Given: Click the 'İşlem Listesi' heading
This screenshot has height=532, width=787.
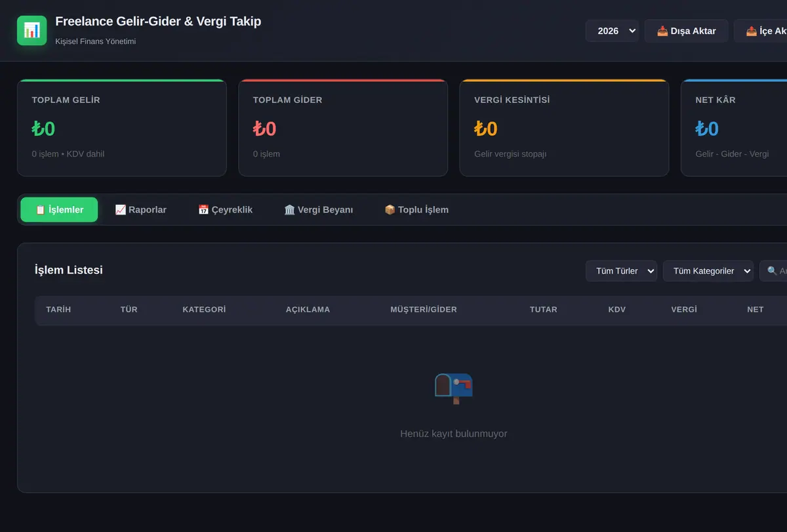Looking at the screenshot, I should tap(69, 270).
